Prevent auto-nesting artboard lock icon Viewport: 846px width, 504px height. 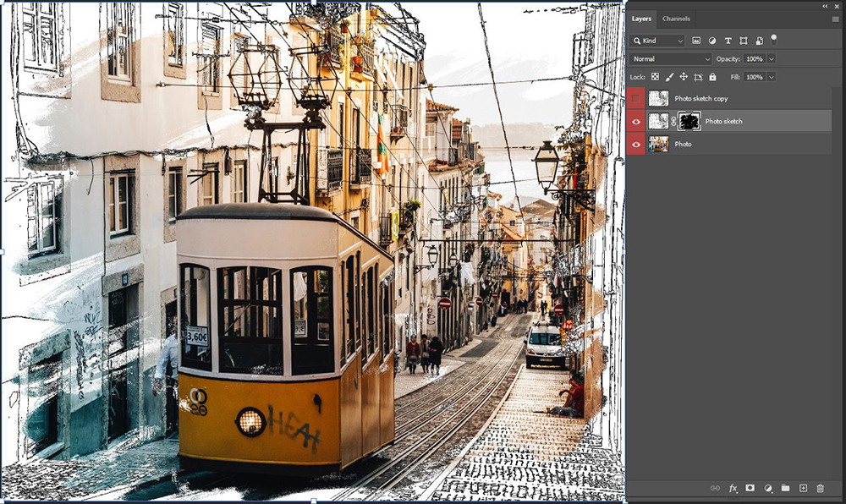click(698, 77)
